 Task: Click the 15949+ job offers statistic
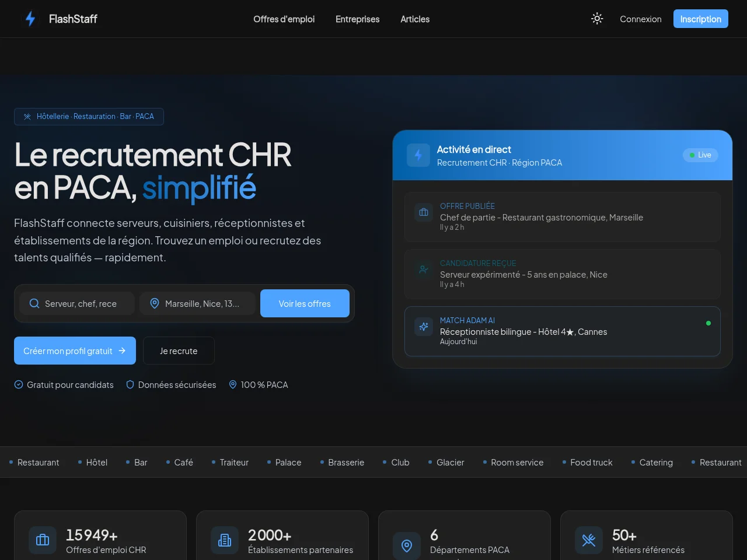click(x=92, y=535)
